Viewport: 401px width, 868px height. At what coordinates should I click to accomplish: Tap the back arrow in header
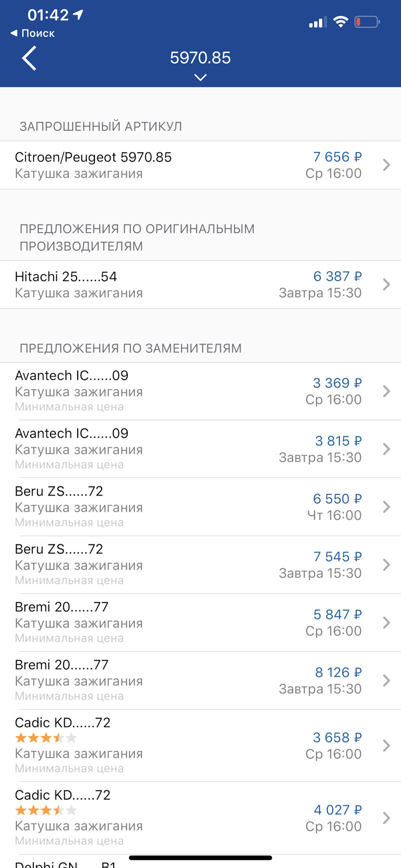point(29,59)
